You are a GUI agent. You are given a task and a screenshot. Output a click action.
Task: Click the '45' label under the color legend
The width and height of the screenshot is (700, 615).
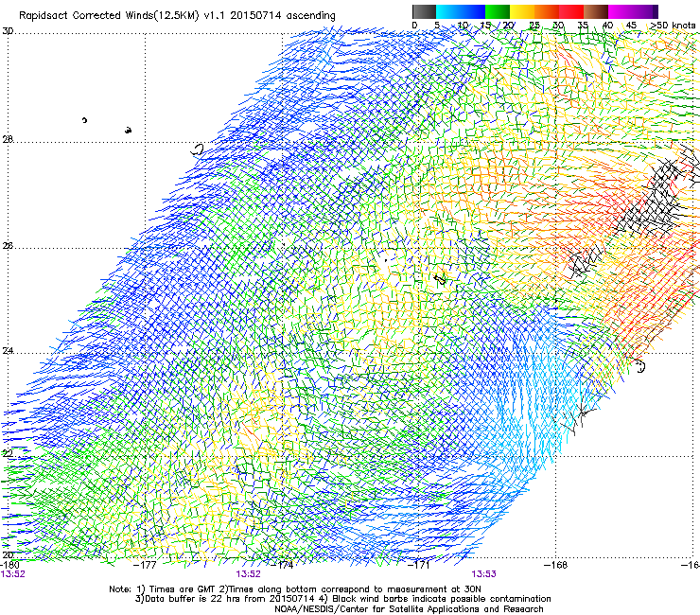click(x=631, y=26)
